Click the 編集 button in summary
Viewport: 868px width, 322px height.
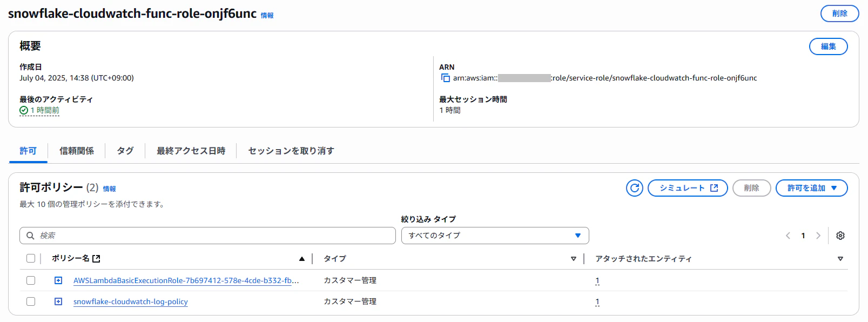tap(828, 46)
